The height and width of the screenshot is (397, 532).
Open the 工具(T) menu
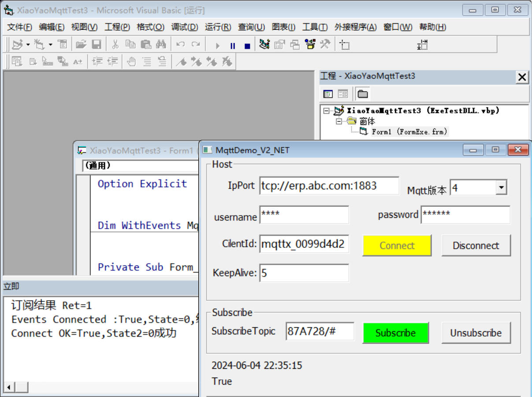point(315,27)
